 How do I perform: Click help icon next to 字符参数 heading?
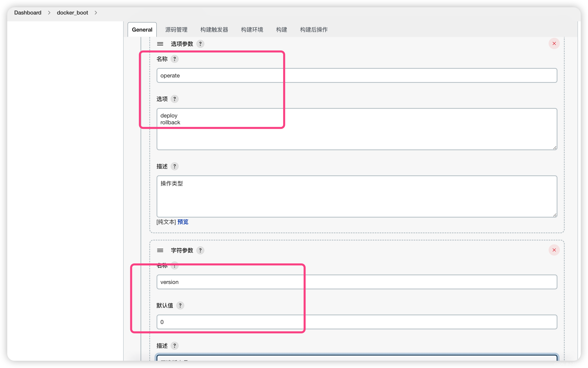point(200,250)
